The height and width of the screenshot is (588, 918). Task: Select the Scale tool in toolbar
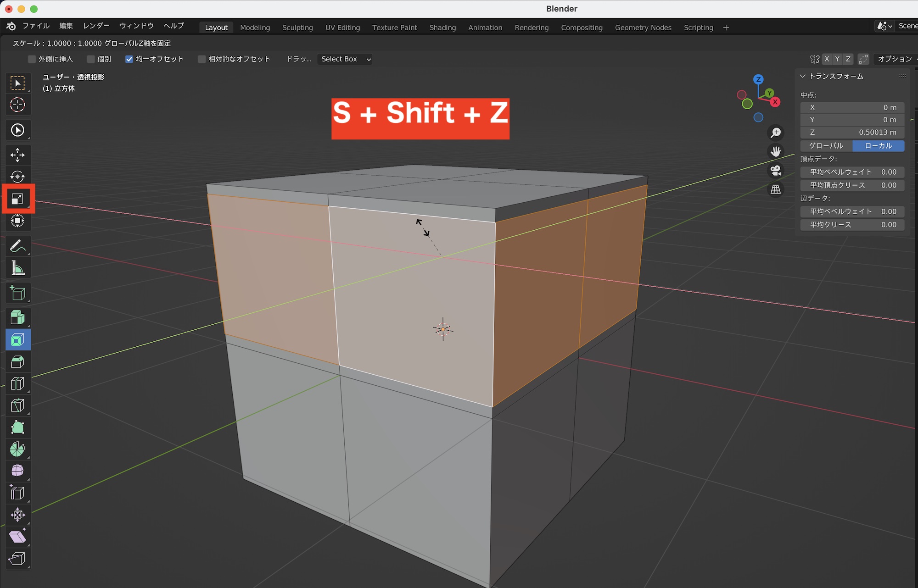17,199
